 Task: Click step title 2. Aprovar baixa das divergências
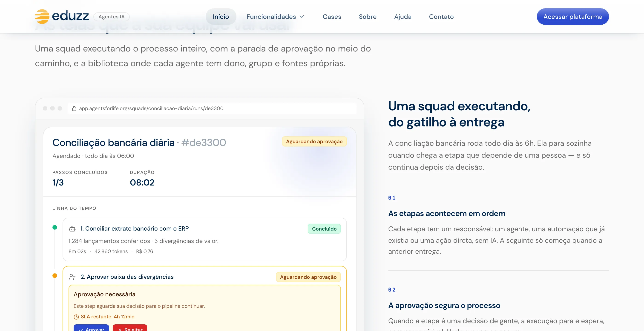tap(127, 277)
